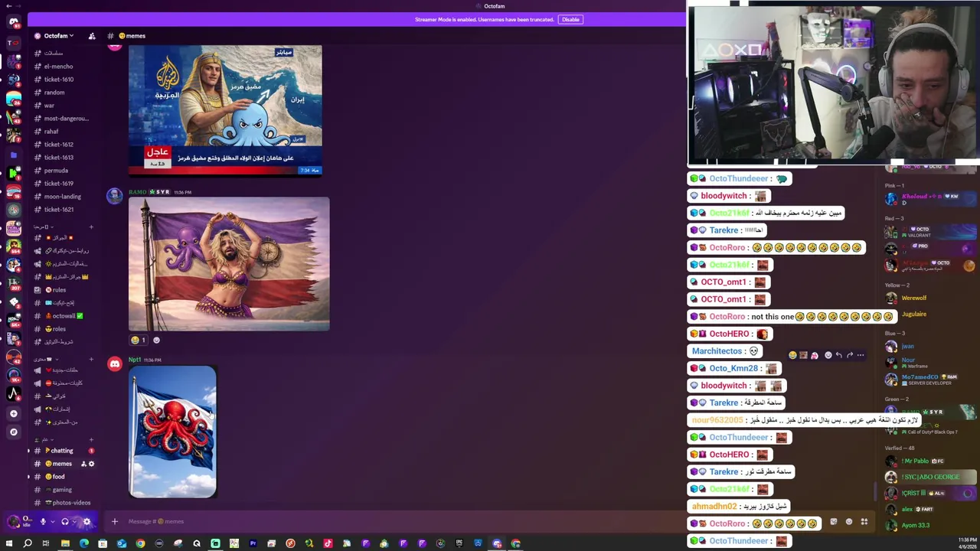Click invite icon on memes channel row

point(83,464)
